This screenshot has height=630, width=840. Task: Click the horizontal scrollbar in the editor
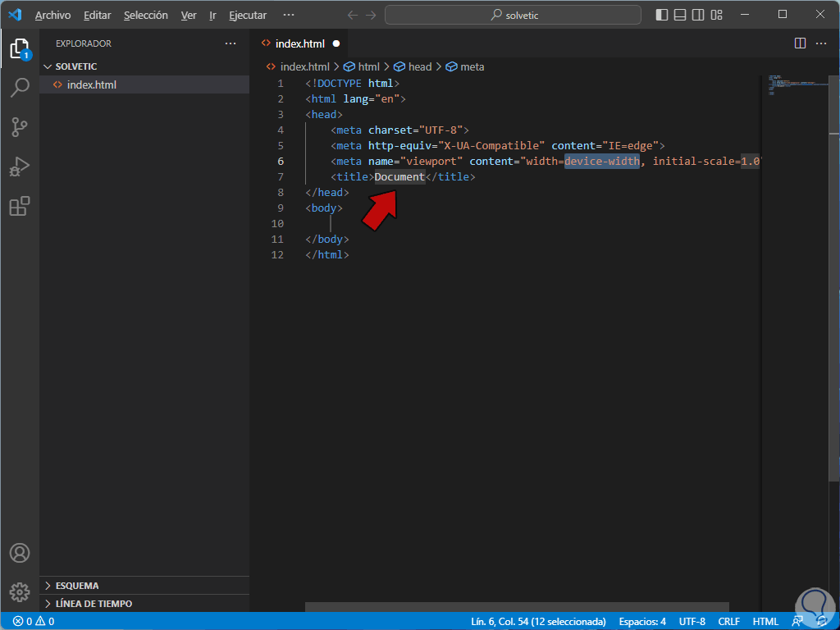[x=517, y=607]
